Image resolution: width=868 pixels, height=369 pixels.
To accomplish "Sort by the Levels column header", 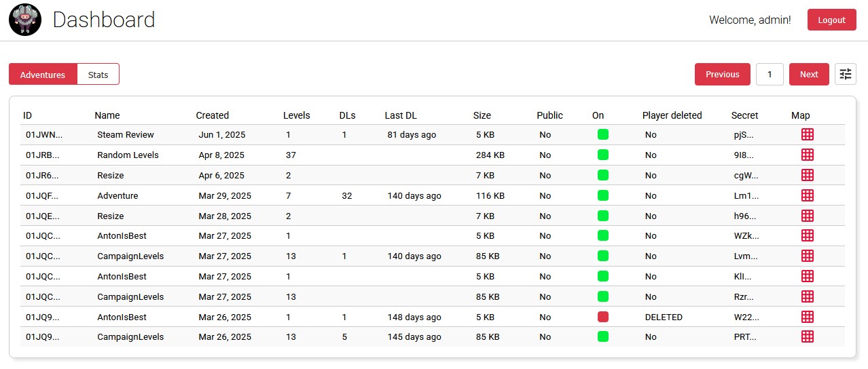I will point(296,115).
